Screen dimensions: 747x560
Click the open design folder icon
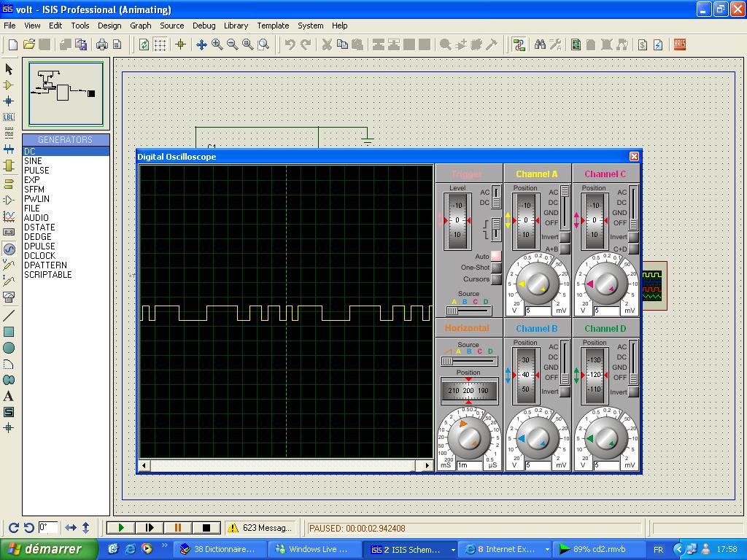(29, 44)
